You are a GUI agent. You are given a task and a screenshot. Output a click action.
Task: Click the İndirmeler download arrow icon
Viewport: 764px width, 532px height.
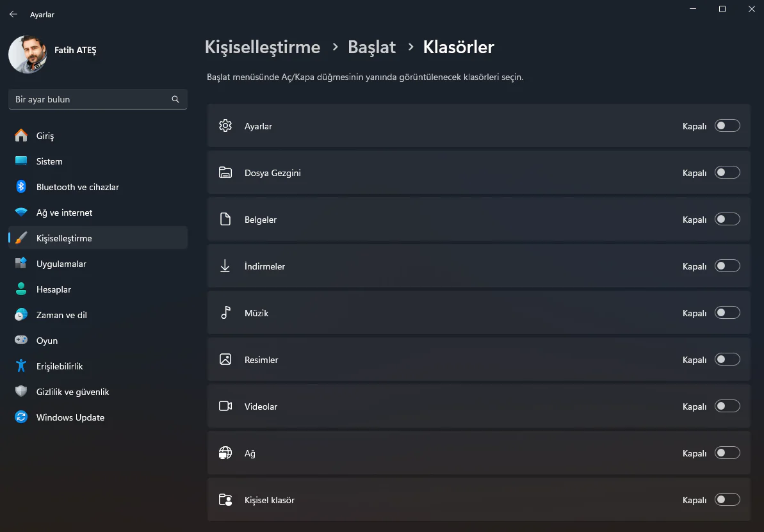225,266
